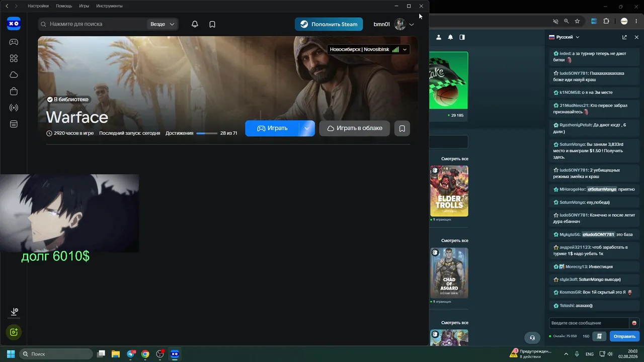Open the Русский chat language dropdown

[564, 37]
